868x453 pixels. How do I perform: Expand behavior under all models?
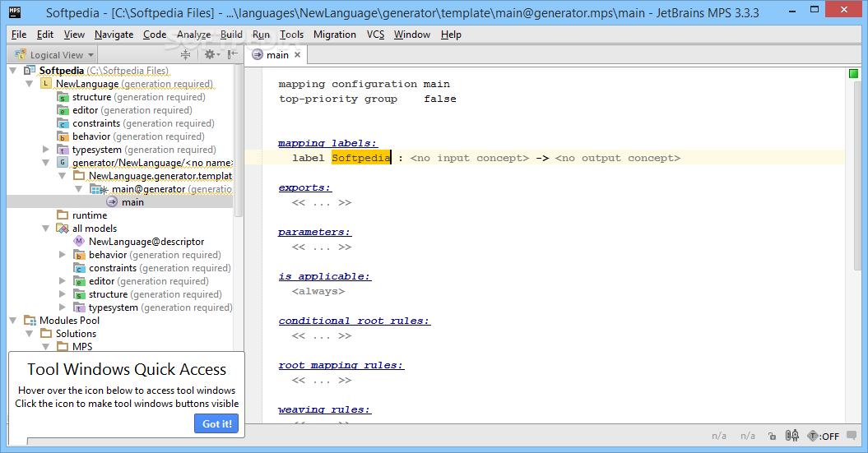coord(63,254)
